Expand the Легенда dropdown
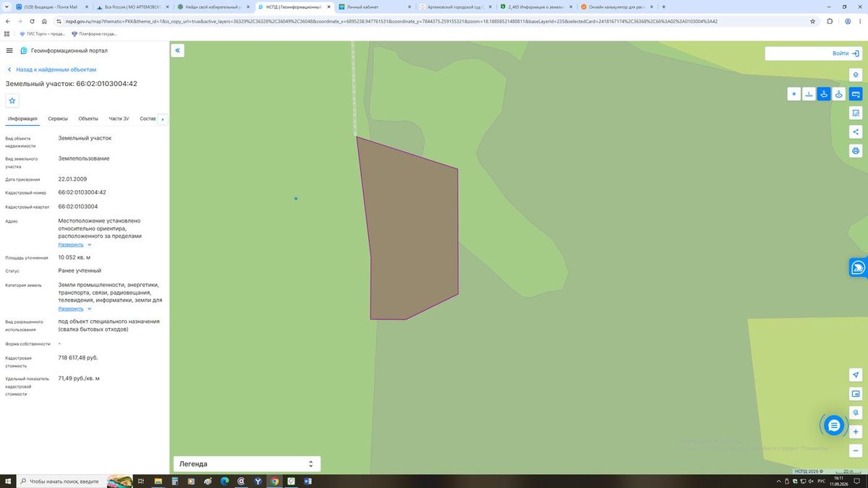The image size is (868, 488). tap(247, 464)
